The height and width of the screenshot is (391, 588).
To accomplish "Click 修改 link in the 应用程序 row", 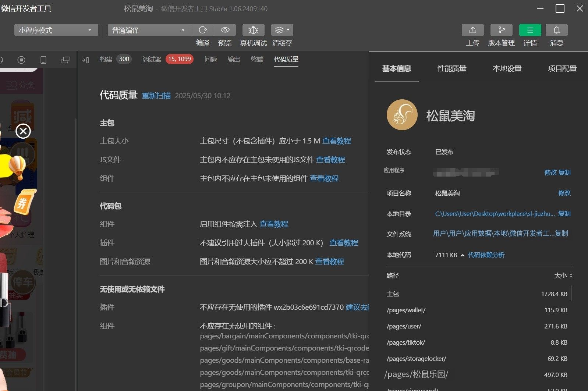I will pos(550,173).
